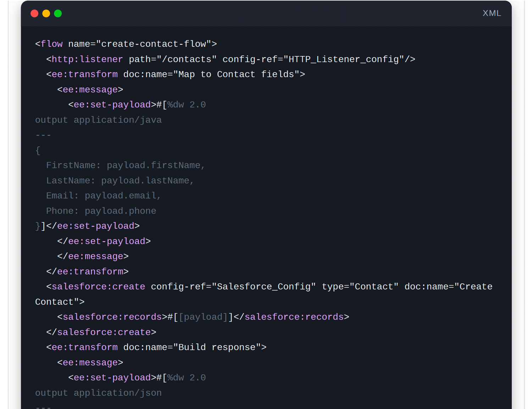
Task: Click the '</ee:message>' closing tag
Action: (x=93, y=256)
